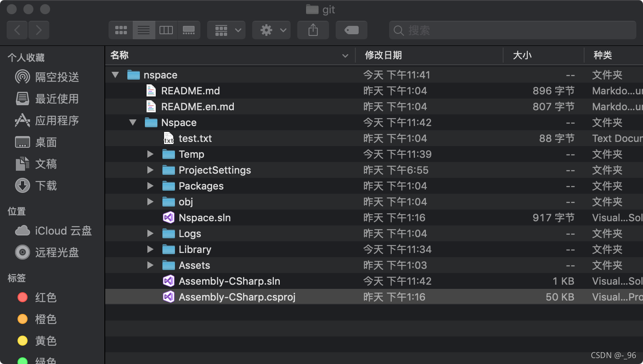Expand the ProjectSettings folder

click(x=150, y=170)
